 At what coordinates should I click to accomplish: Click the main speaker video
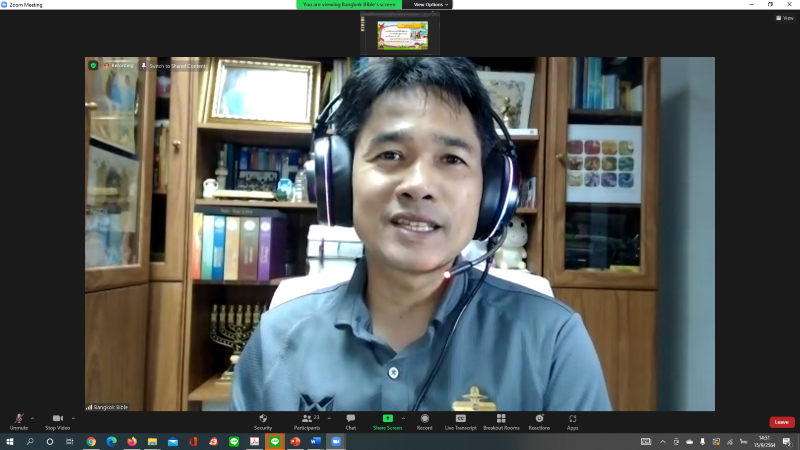399,234
